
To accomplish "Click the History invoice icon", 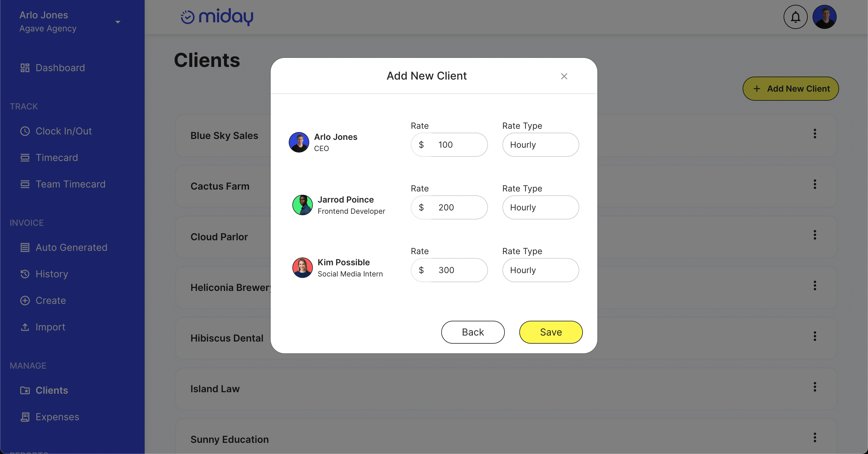I will click(x=25, y=274).
